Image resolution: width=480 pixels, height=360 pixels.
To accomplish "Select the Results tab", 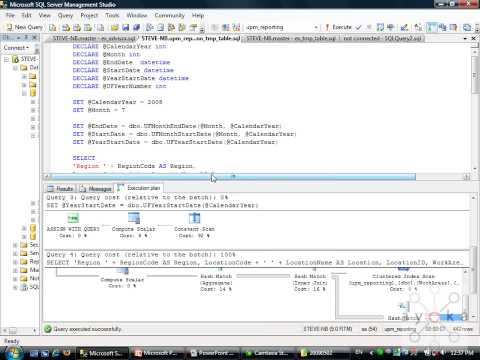I will coord(60,189).
